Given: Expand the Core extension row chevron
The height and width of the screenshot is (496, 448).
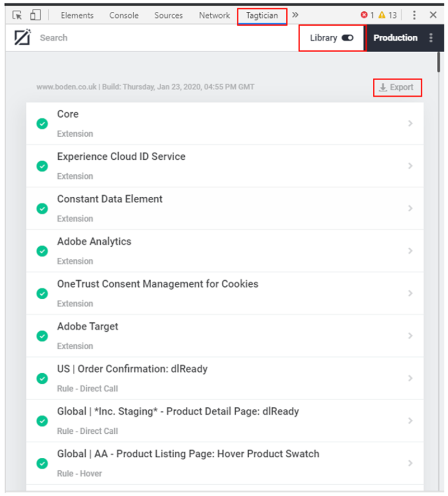Looking at the screenshot, I should click(x=410, y=123).
